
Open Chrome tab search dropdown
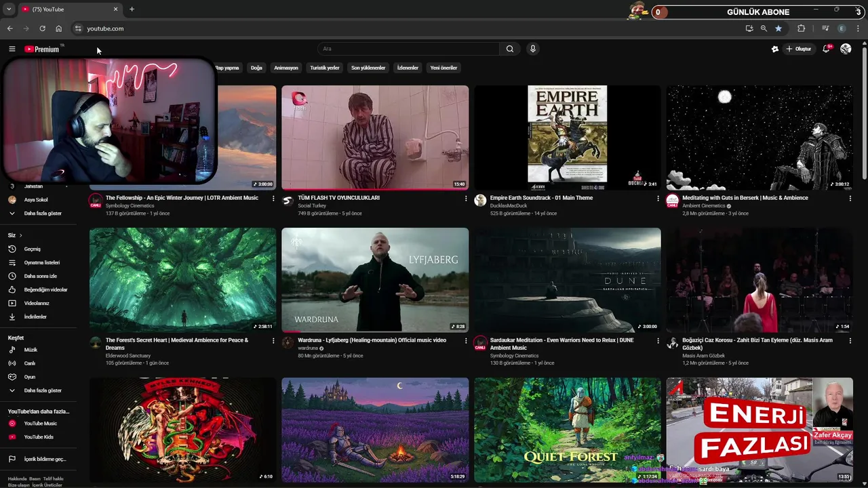coord(9,9)
